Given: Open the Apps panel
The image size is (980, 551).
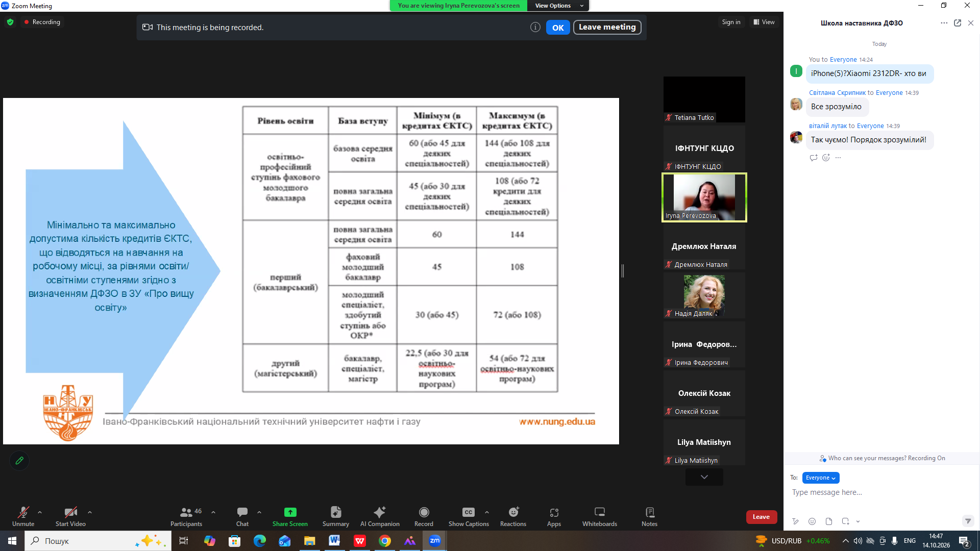Looking at the screenshot, I should coord(554,516).
